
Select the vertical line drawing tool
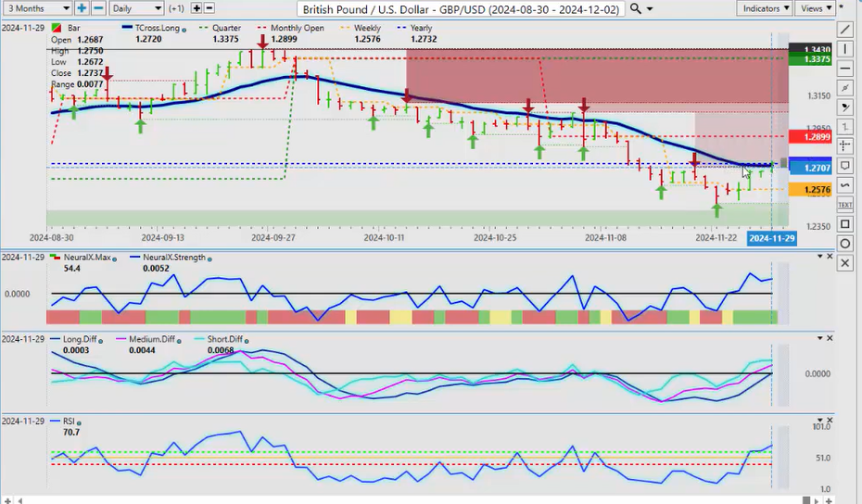tap(845, 49)
